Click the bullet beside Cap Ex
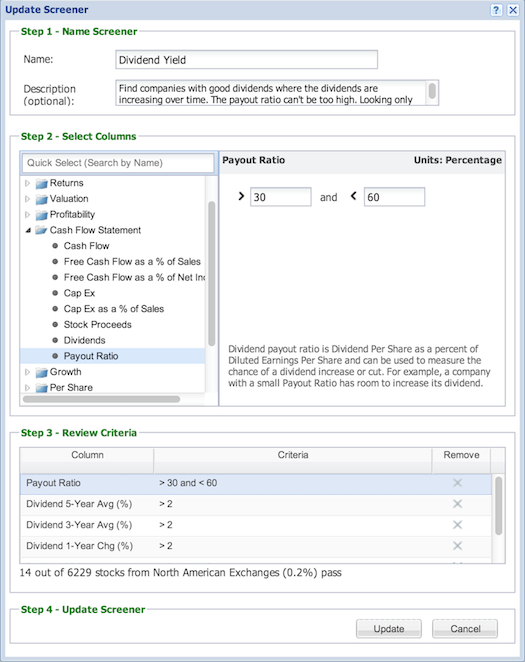525x662 pixels. point(55,293)
